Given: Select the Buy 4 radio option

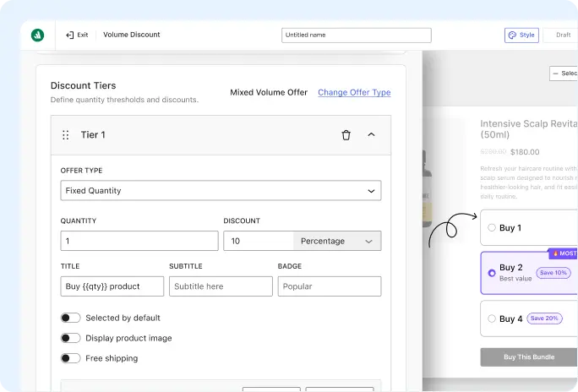Looking at the screenshot, I should pos(491,318).
